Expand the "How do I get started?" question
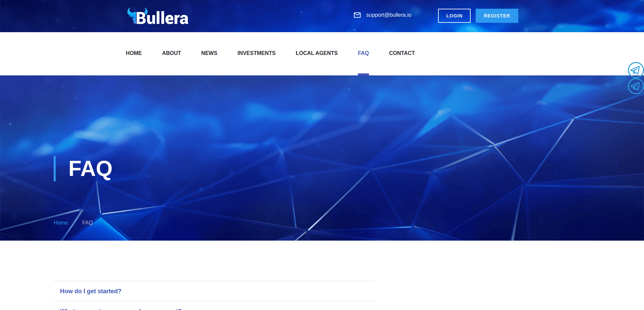Screen dimensions: 644x310 tap(91, 291)
